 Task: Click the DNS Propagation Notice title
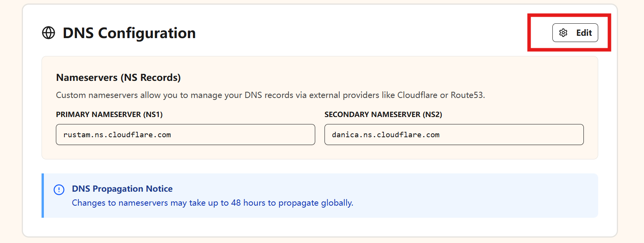122,189
